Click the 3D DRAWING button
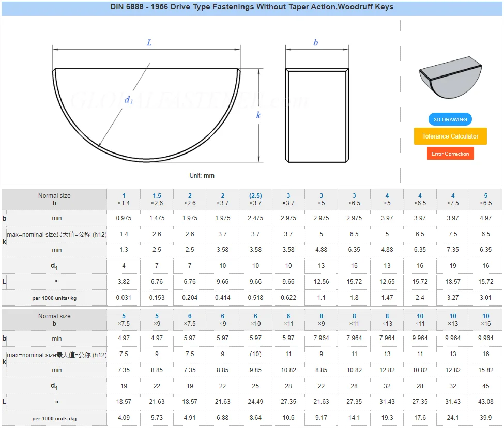 coord(450,119)
